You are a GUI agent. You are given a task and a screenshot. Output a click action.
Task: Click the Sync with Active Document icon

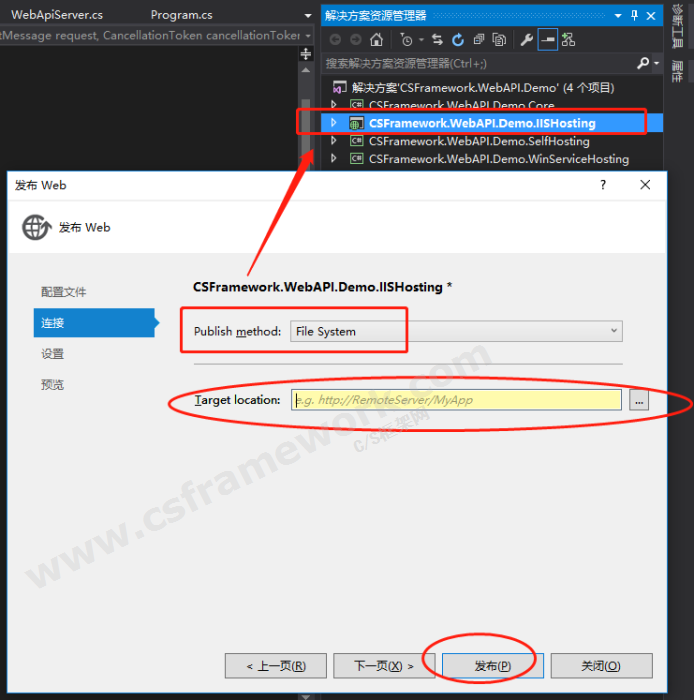437,40
